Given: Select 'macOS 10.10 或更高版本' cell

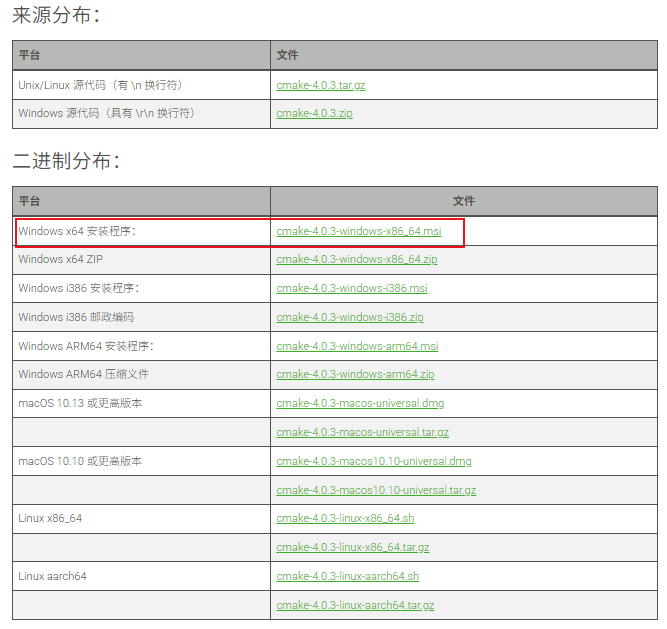Looking at the screenshot, I should [142, 461].
